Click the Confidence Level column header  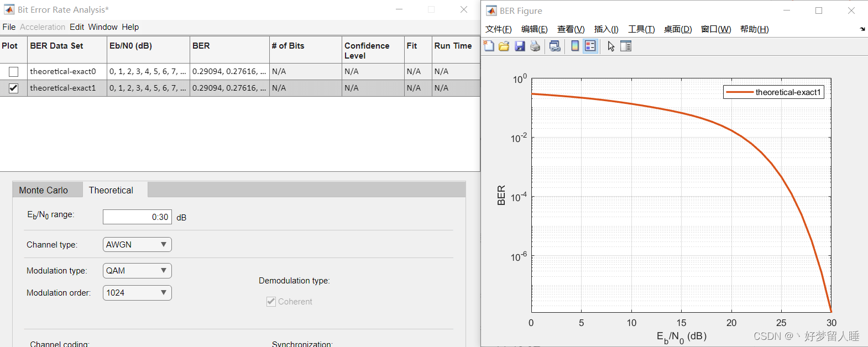coord(373,49)
